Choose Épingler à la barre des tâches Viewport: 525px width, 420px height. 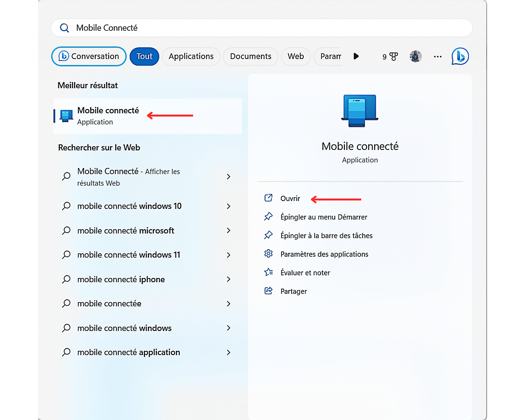(x=326, y=236)
